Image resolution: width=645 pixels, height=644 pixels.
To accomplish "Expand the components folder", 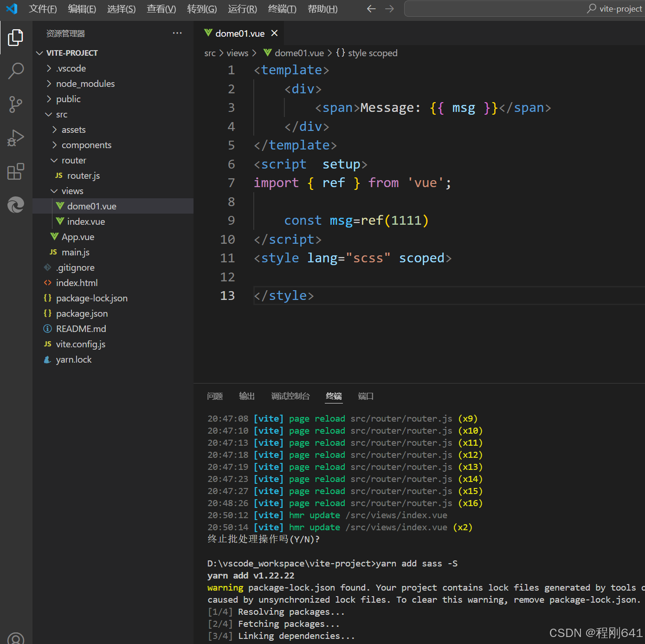I will [86, 145].
